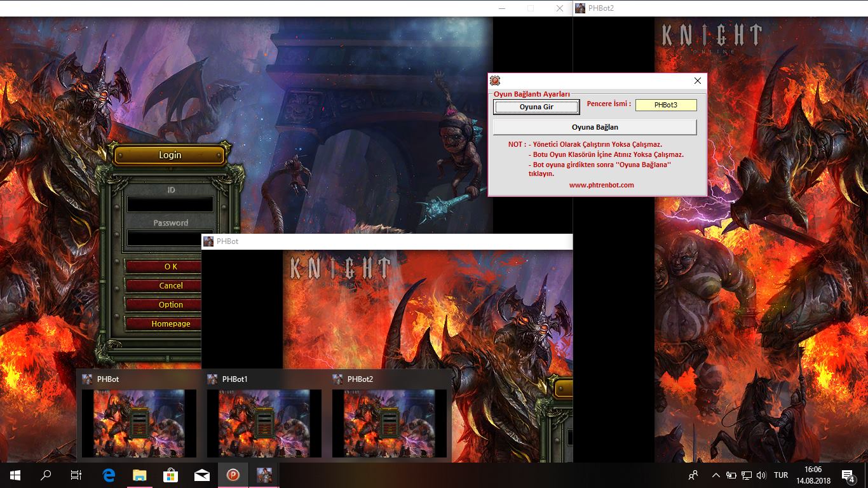The image size is (868, 488).
Task: Switch the TUR input language
Action: 781,475
